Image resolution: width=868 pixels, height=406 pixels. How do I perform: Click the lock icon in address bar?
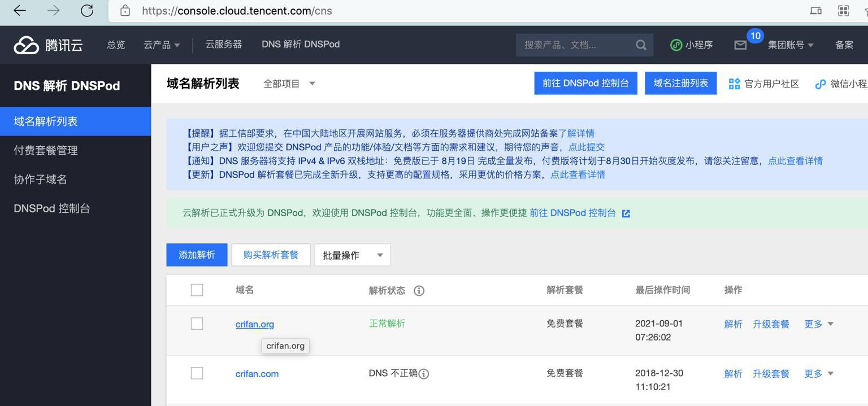(125, 11)
